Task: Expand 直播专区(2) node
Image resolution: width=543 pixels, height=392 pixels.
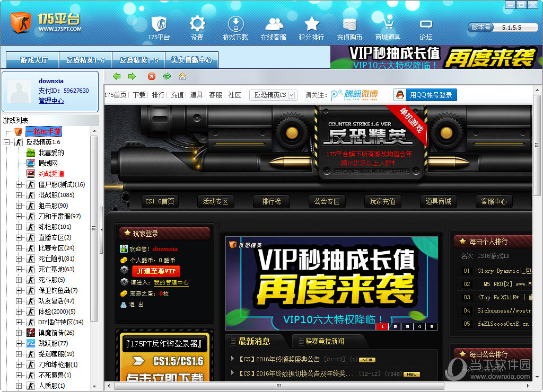Action: pyautogui.click(x=19, y=238)
